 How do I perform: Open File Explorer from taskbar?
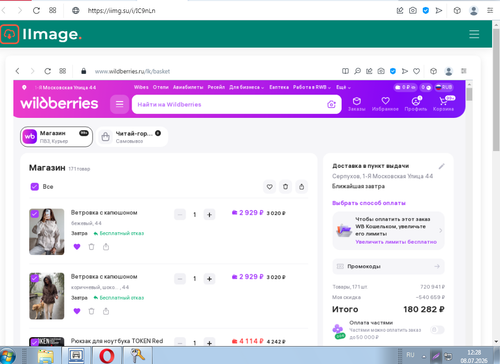(45, 356)
